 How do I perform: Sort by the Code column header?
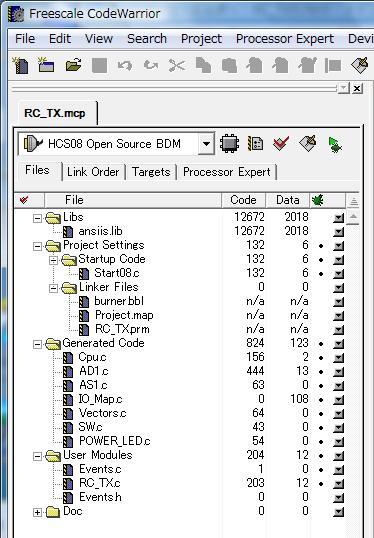[243, 200]
